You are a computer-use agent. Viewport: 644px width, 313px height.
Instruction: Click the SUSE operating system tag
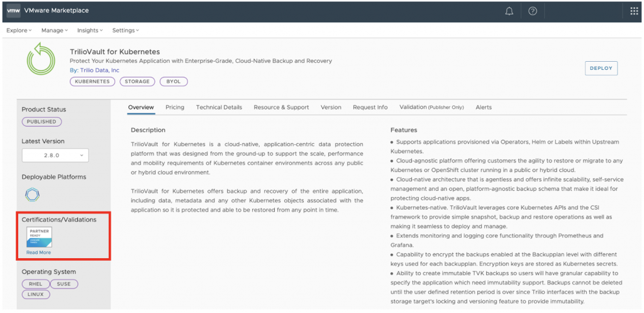click(x=64, y=284)
